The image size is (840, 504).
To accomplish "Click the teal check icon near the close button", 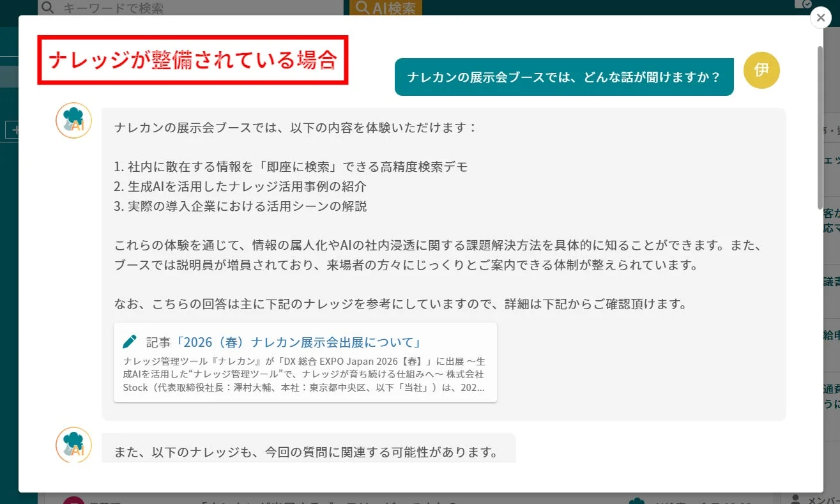I will (806, 4).
